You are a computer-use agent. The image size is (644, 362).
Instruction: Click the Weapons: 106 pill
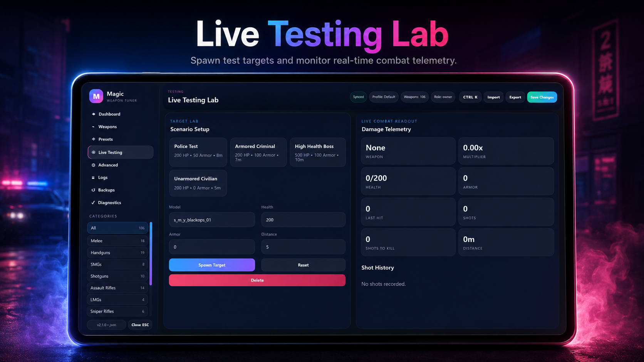click(414, 97)
